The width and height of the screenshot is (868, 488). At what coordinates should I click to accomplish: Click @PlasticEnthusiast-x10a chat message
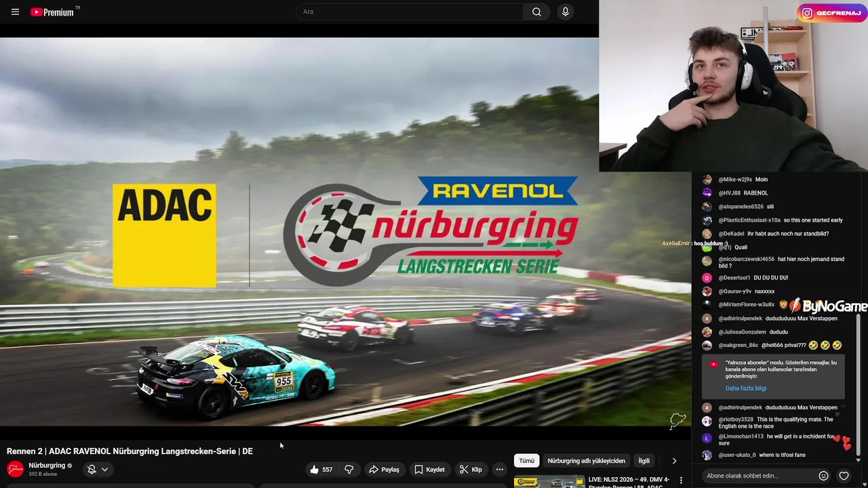click(x=813, y=220)
